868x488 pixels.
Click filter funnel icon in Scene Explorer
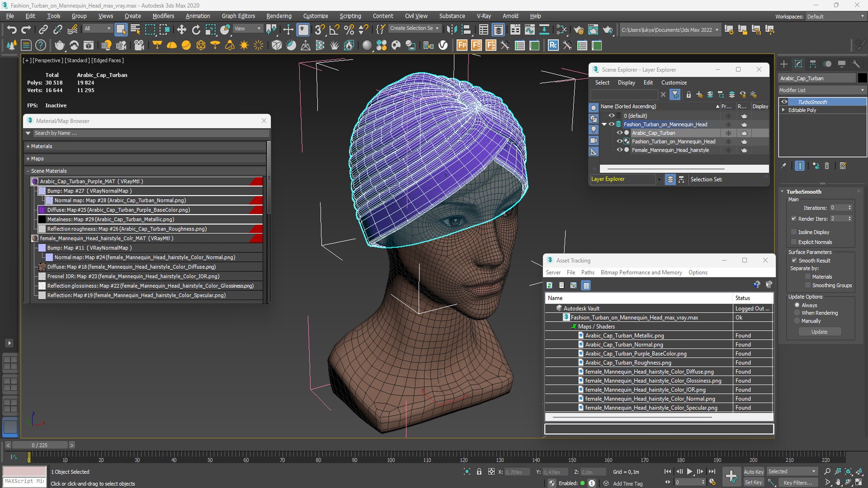(675, 94)
